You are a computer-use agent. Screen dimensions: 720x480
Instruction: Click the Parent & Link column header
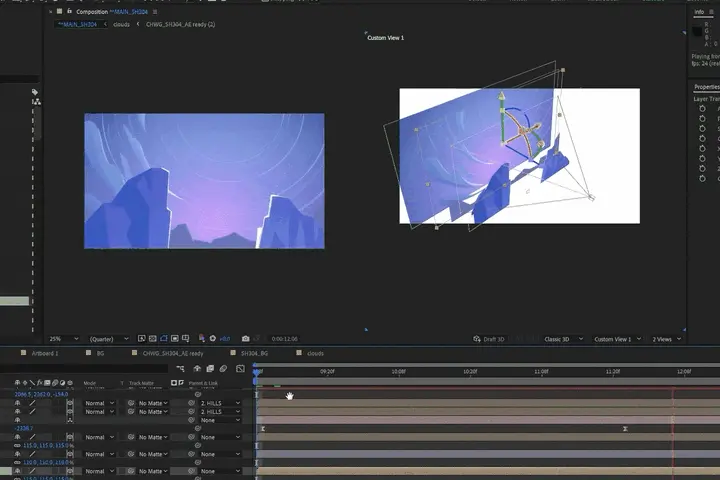tap(203, 383)
